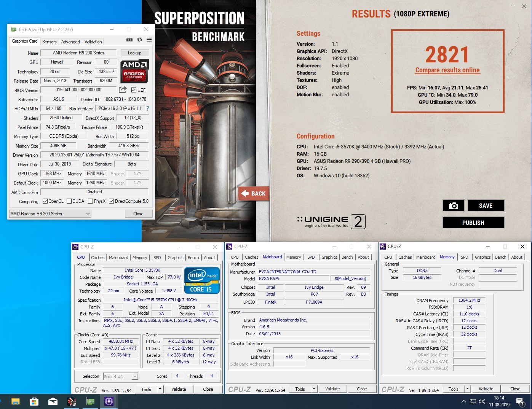Image resolution: width=532 pixels, height=409 pixels.
Task: Click CPU-Z Memory window title icon
Action: coord(383,247)
